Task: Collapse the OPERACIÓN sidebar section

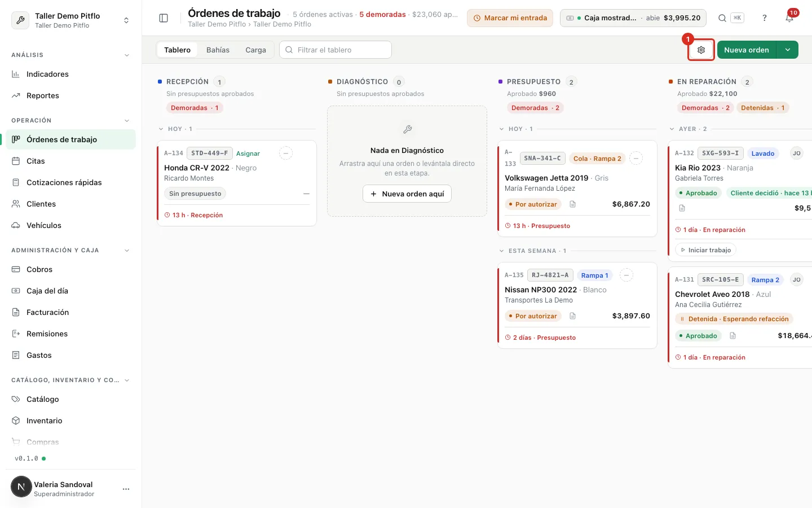Action: pyautogui.click(x=127, y=121)
